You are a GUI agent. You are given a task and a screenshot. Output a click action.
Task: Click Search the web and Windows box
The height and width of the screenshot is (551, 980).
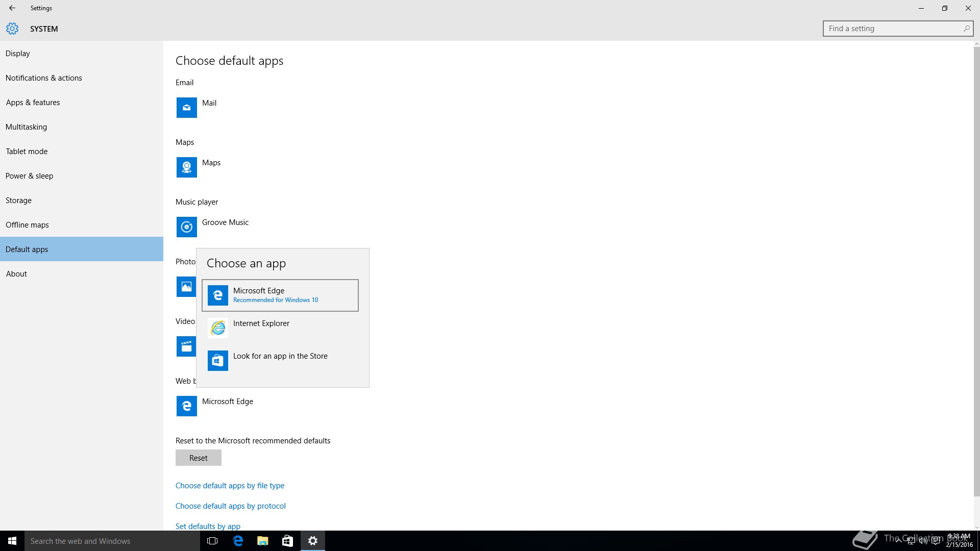click(x=112, y=541)
